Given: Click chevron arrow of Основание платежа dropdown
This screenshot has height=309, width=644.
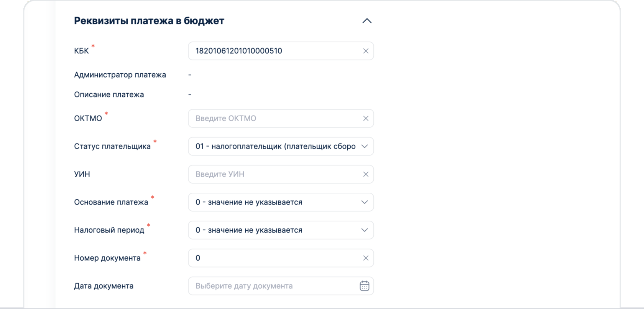Looking at the screenshot, I should tap(365, 202).
